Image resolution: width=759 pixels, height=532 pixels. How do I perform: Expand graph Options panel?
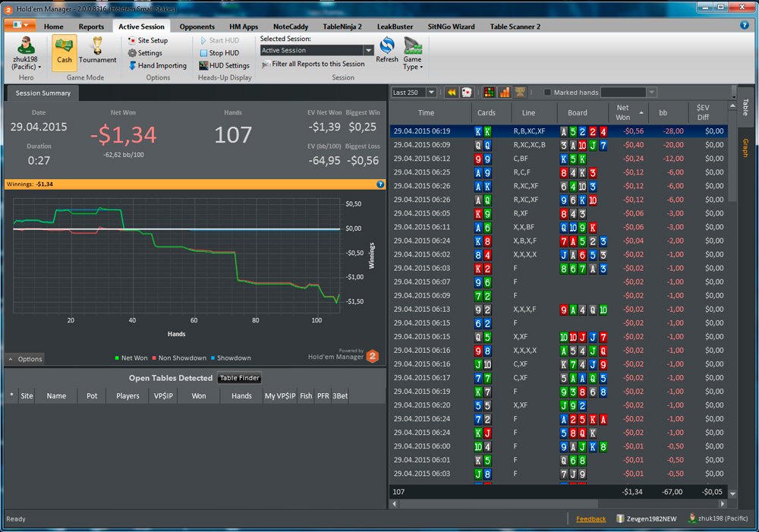(25, 359)
